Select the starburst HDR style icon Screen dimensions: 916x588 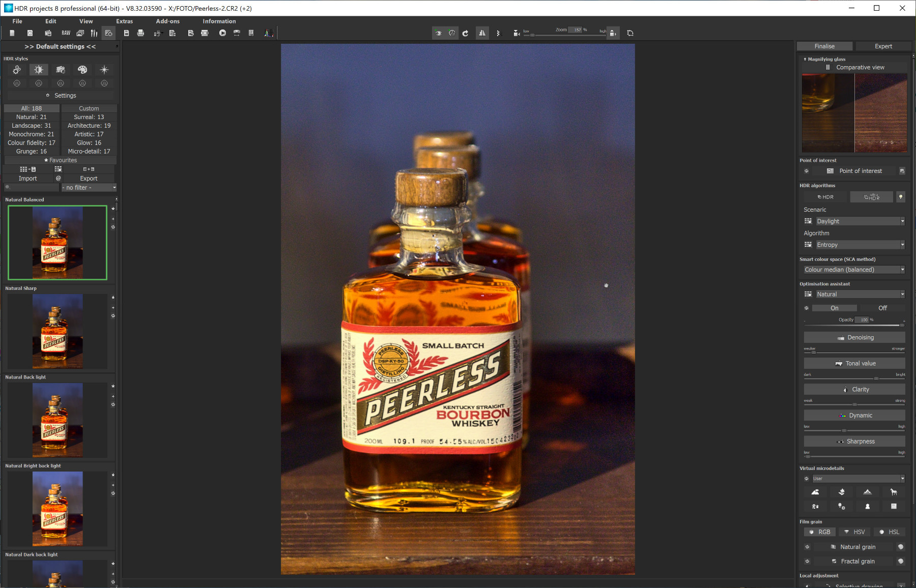[x=104, y=70]
